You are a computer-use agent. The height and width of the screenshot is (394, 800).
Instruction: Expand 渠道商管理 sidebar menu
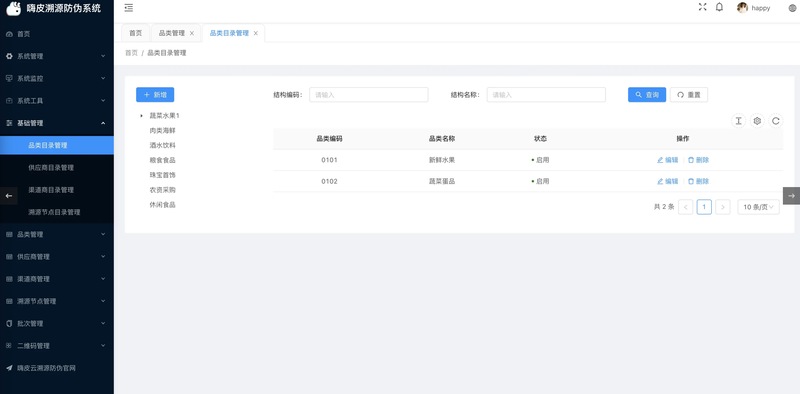tap(57, 279)
